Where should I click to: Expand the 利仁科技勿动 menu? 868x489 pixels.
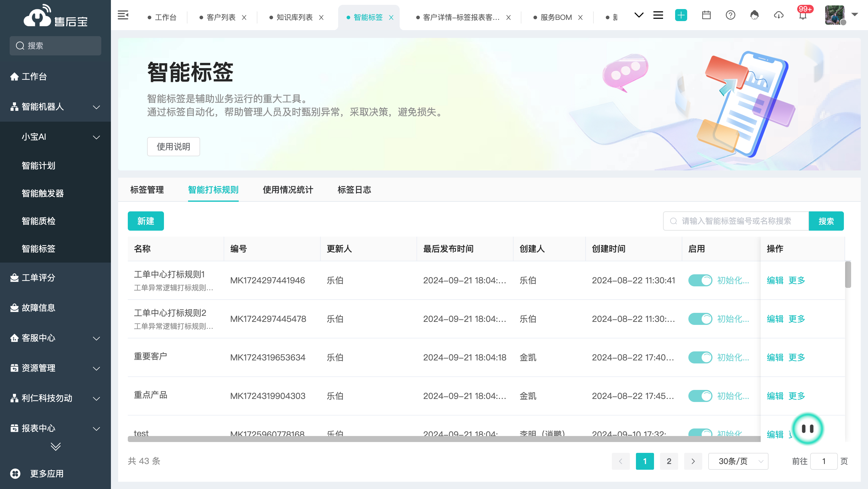click(96, 398)
